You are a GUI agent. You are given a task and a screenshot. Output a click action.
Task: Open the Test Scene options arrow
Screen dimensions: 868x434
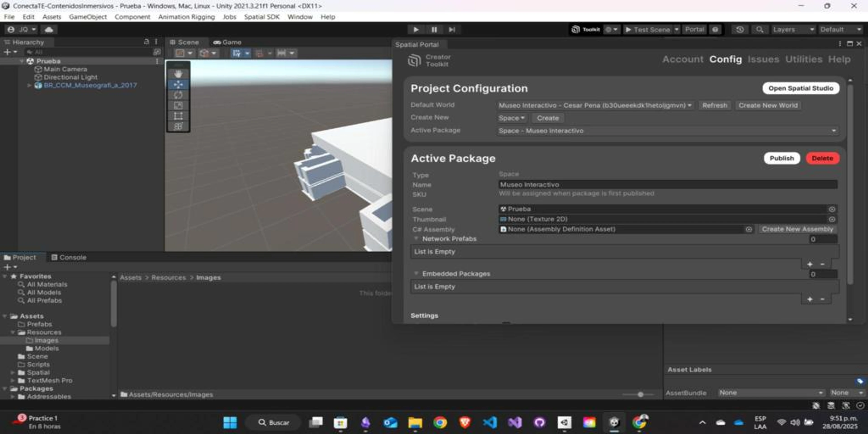click(676, 30)
